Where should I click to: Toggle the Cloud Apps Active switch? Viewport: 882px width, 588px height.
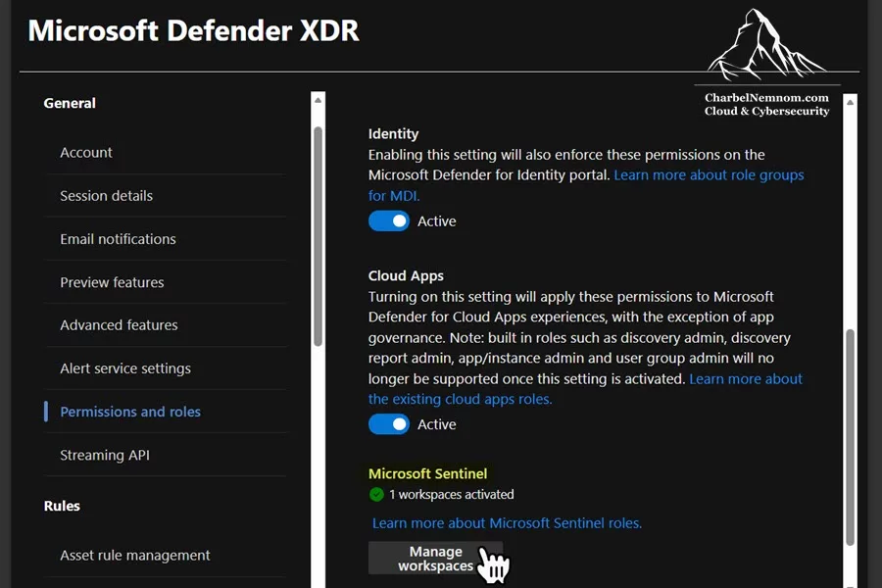pyautogui.click(x=389, y=424)
